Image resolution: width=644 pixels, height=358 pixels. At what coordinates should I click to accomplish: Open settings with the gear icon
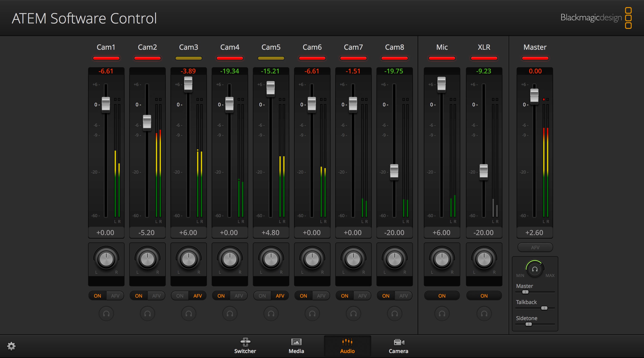pos(11,346)
